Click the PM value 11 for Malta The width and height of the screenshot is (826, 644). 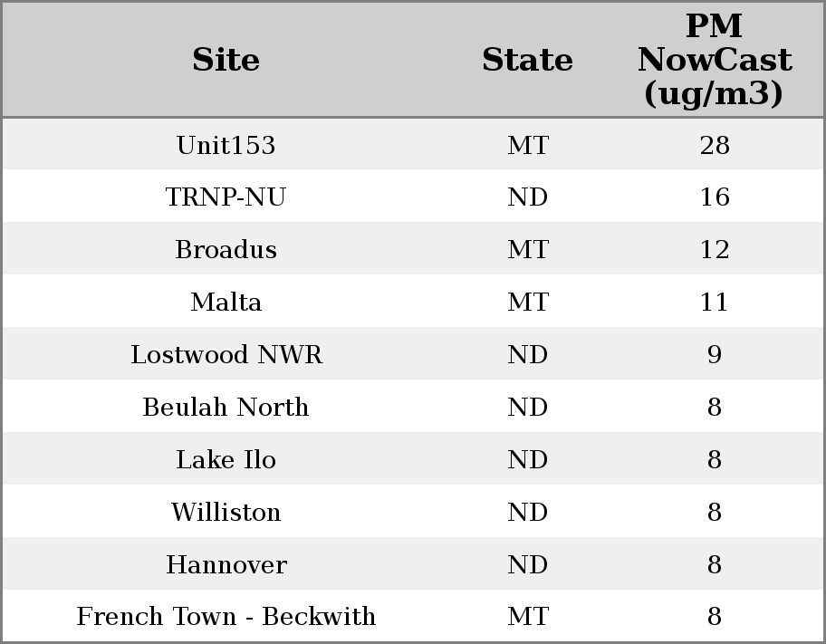tap(714, 303)
